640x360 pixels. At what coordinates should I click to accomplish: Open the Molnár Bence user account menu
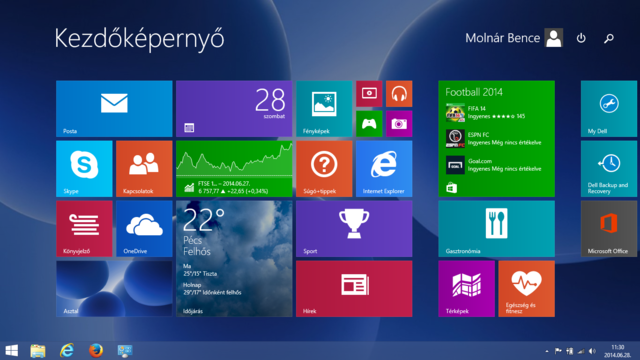(514, 38)
